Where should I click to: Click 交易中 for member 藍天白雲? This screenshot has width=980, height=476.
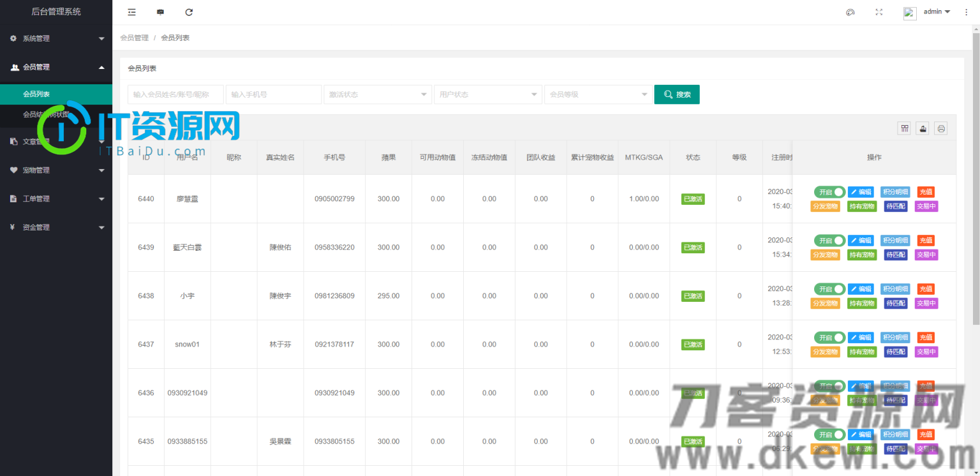(926, 255)
